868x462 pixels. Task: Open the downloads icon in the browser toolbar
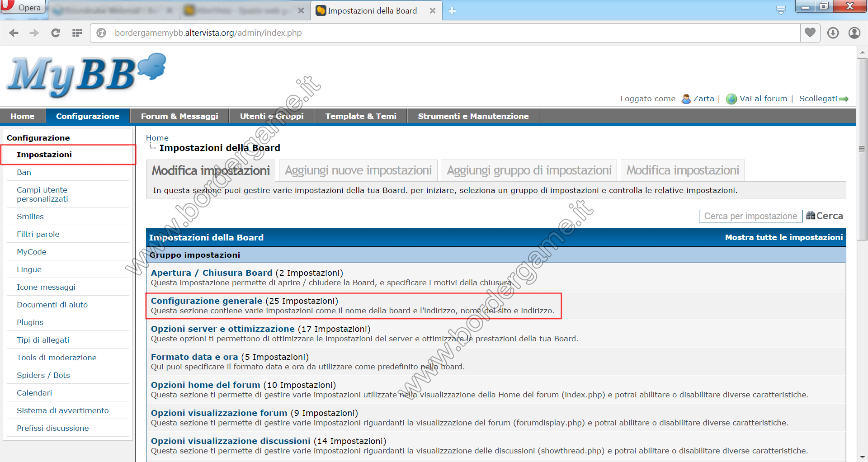[833, 33]
